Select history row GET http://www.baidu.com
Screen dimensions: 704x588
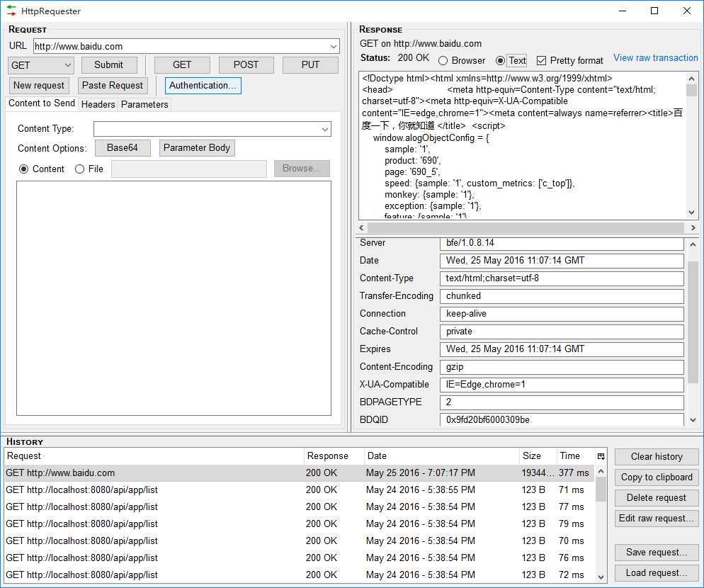[300, 473]
